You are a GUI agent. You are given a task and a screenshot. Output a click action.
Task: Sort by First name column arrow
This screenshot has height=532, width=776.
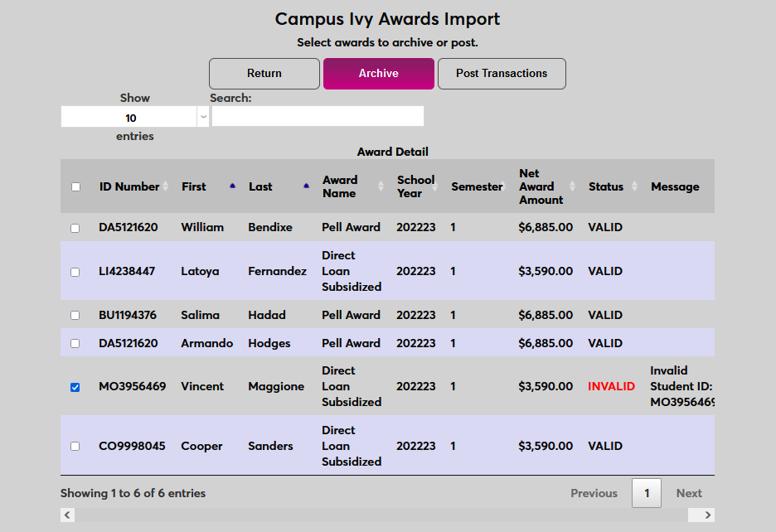coord(232,186)
